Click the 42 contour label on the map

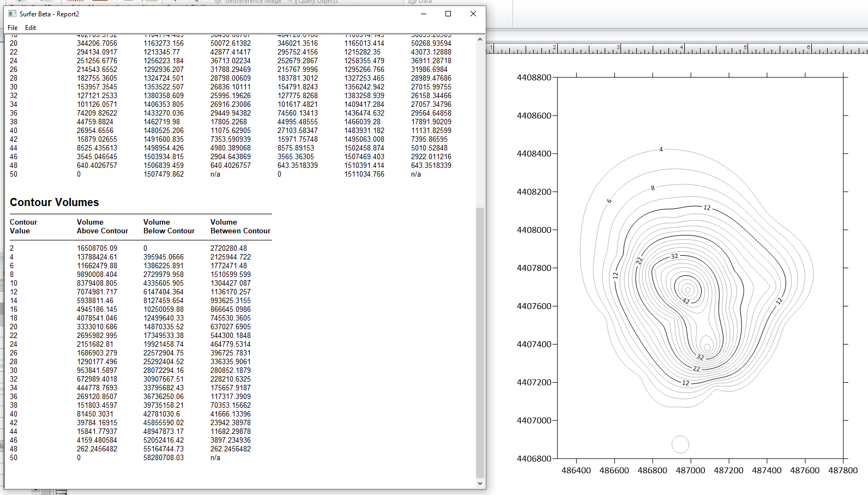(x=686, y=301)
